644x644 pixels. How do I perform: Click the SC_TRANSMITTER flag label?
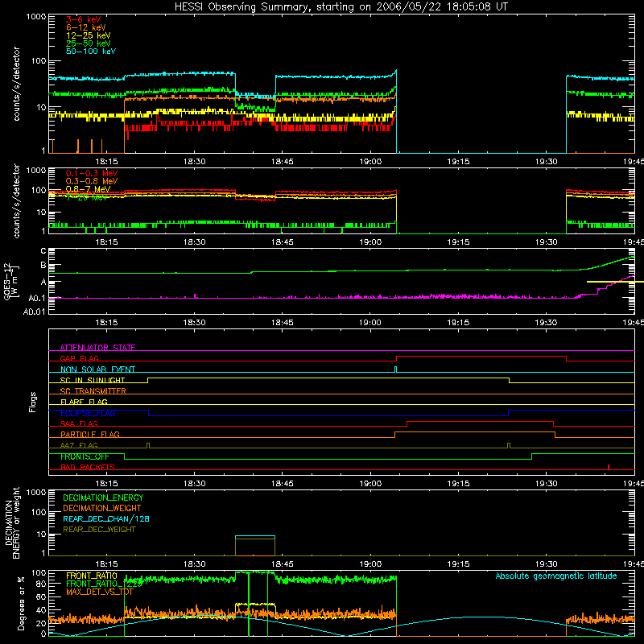(x=93, y=391)
